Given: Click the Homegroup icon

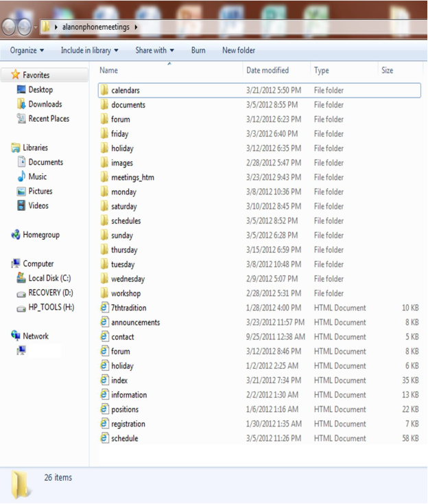Looking at the screenshot, I should pos(15,235).
